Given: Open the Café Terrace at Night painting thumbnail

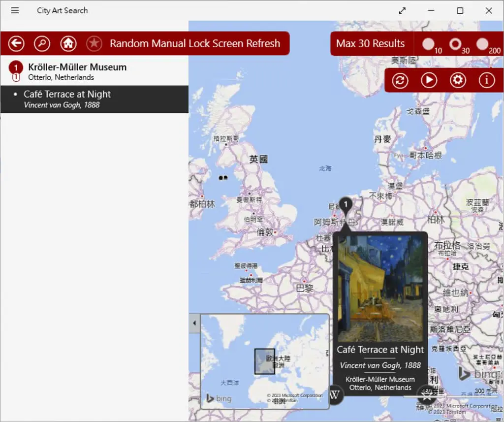Looking at the screenshot, I should coord(380,289).
